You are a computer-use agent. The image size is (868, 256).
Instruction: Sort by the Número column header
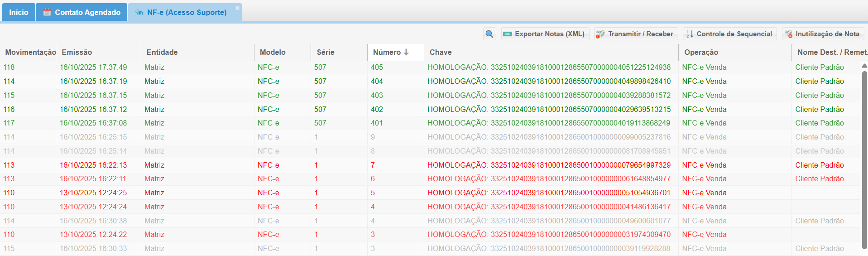click(x=387, y=52)
